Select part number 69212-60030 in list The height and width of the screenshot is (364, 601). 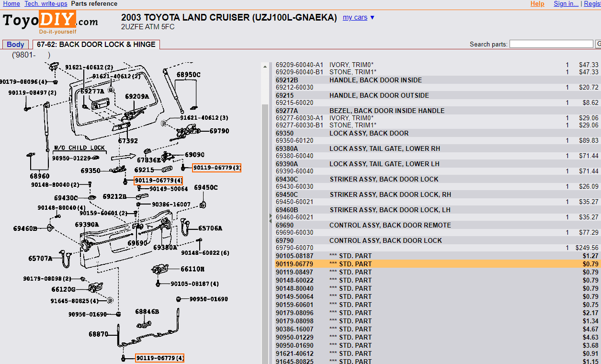[x=295, y=87]
